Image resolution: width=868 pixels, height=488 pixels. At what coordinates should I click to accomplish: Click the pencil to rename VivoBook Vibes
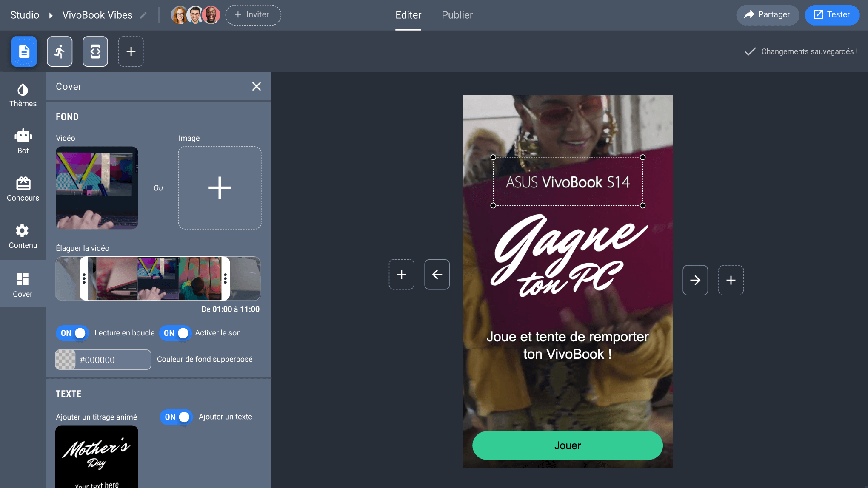click(x=143, y=15)
